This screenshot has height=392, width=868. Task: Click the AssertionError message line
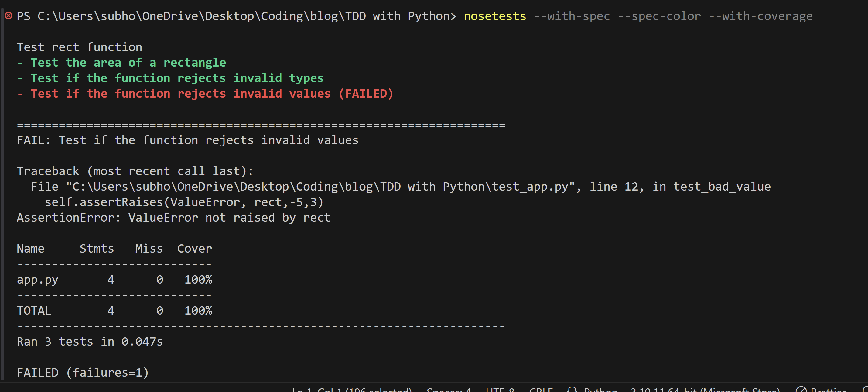(173, 217)
